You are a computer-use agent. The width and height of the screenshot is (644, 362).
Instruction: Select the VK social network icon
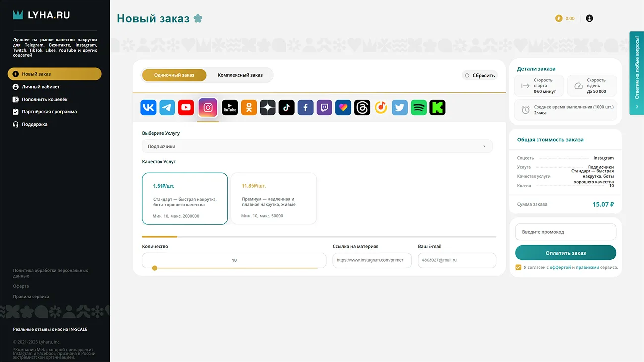148,107
